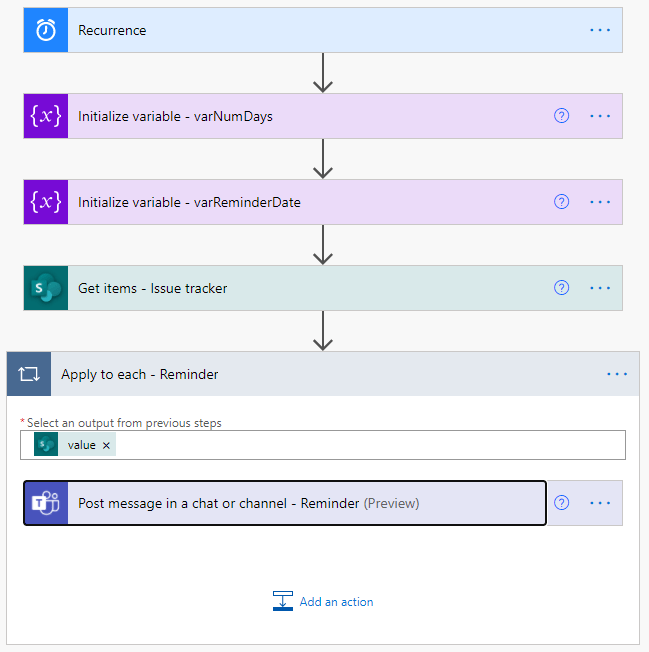Open help for Initialize variable varNumDays
This screenshot has width=649, height=652.
(561, 116)
